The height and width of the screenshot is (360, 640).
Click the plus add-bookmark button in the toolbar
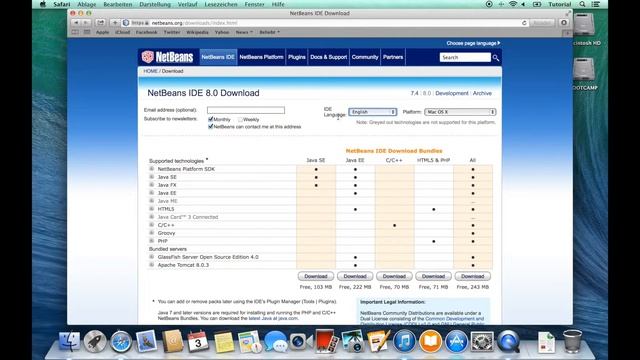click(115, 23)
